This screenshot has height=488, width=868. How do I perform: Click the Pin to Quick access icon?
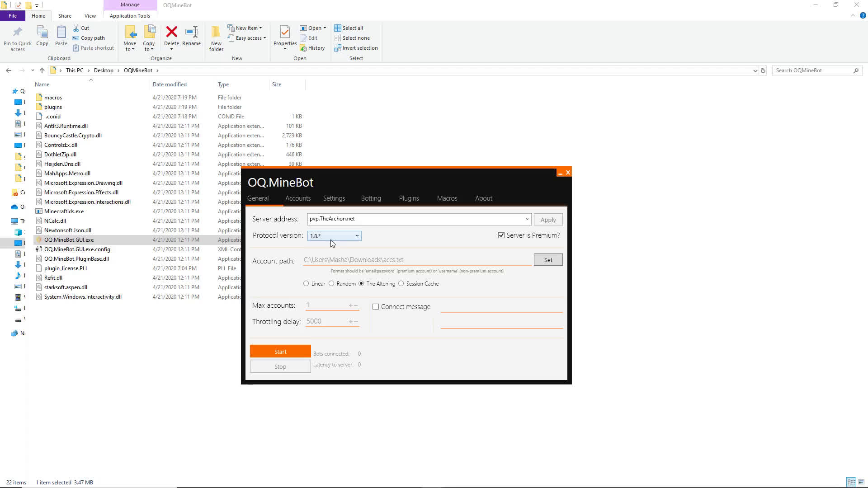(x=18, y=33)
